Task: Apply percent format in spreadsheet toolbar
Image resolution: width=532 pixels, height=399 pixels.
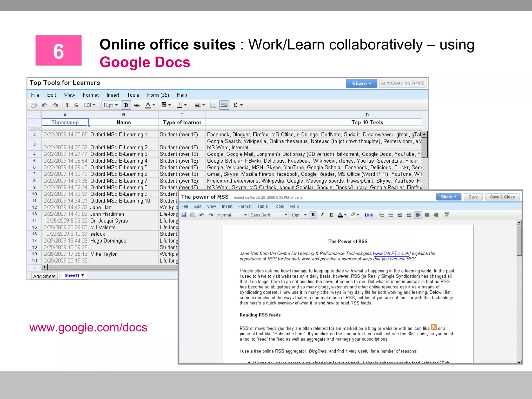Action: click(x=76, y=105)
